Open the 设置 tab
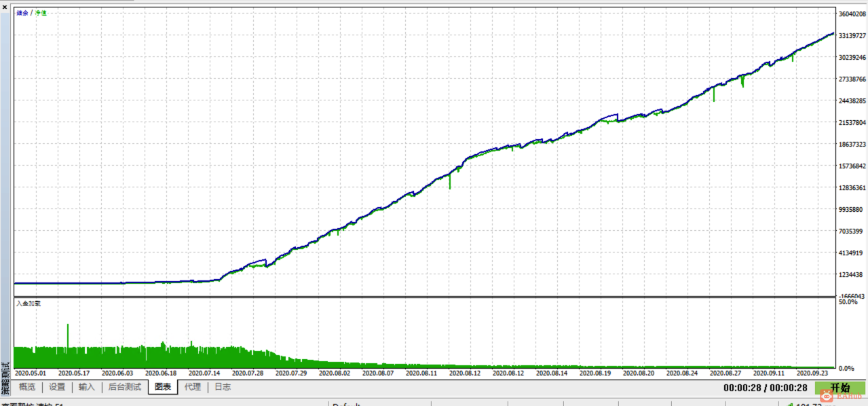This screenshot has height=406, width=868. [x=57, y=387]
